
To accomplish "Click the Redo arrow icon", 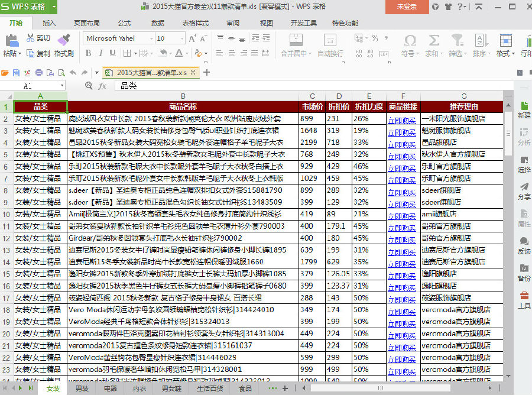I will coord(85,73).
